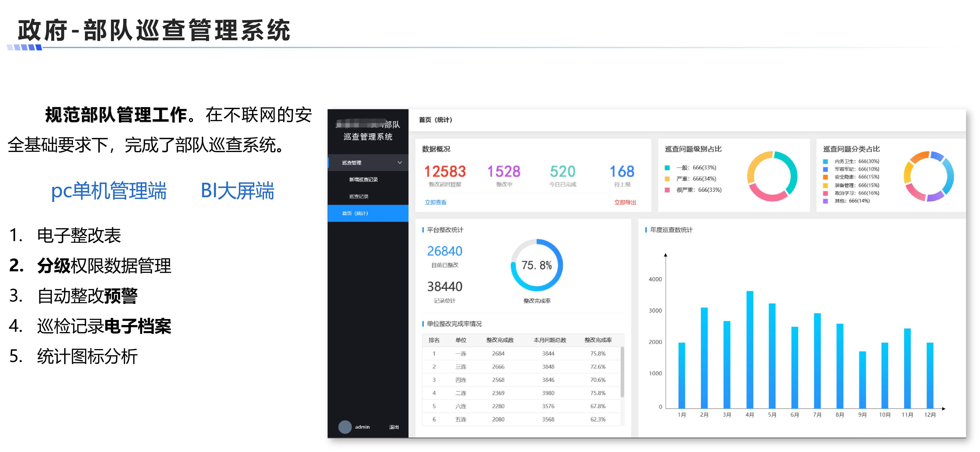Screen dimensions: 980x452
Task: Click the 安全隐患 legend swatch
Action: (x=825, y=177)
